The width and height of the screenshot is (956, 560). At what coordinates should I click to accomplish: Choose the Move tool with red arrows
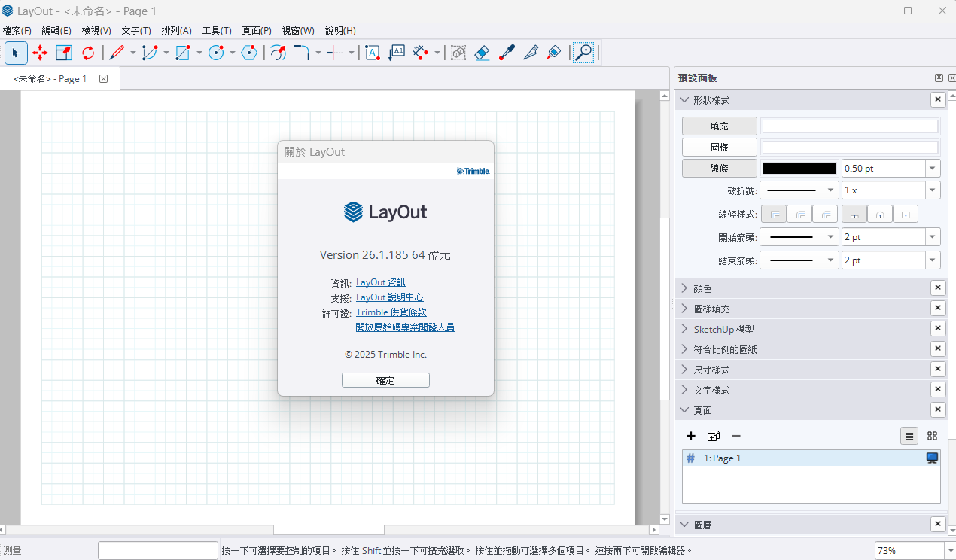[x=40, y=53]
